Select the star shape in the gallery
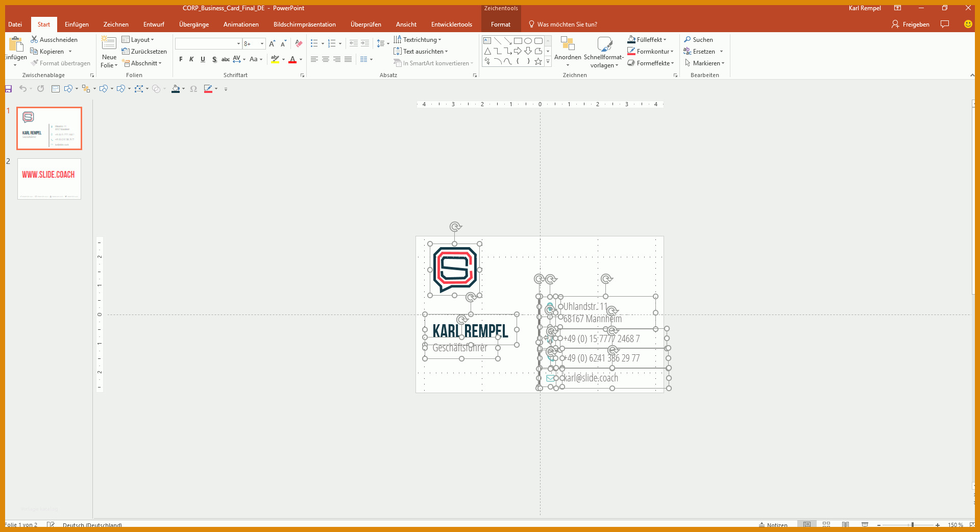Viewport: 980px width, 532px height. click(x=538, y=61)
